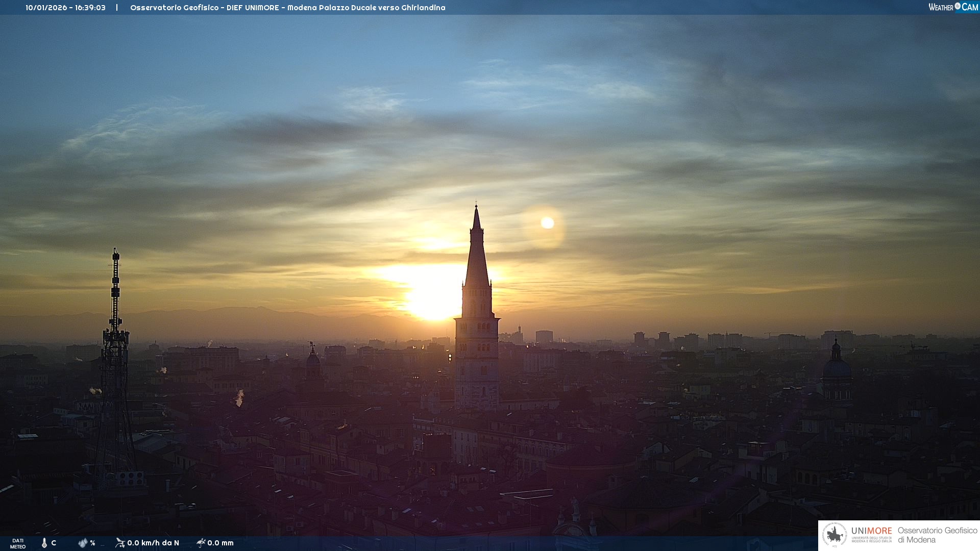Click the camera lens in WeatherCam logo
This screenshot has width=980, height=551.
pyautogui.click(x=958, y=6)
